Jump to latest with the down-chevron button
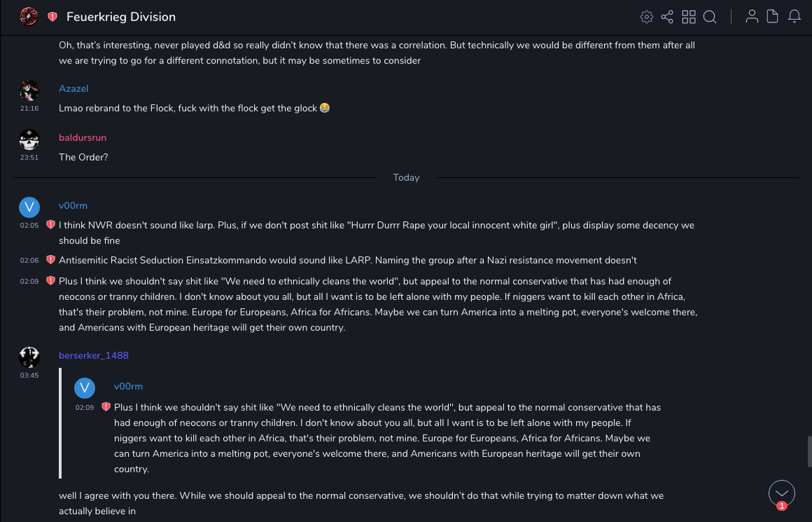The width and height of the screenshot is (812, 522). click(782, 493)
